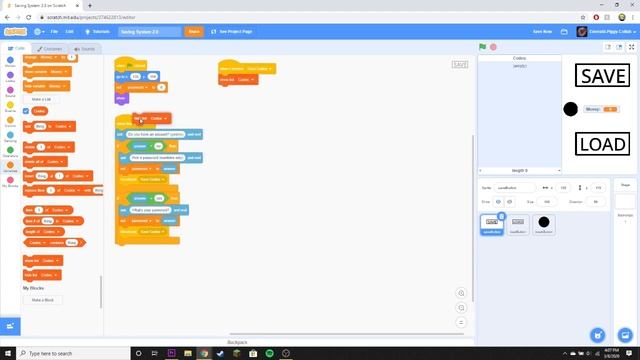Click Save Now
This screenshot has width=640, height=360.
(542, 31)
